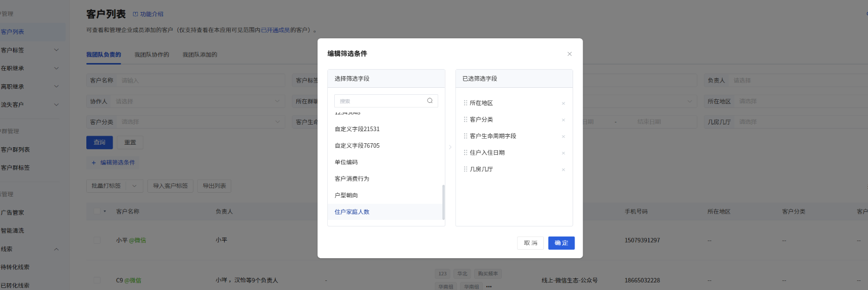This screenshot has width=868, height=290.
Task: Select 客户消费行为 field
Action: coord(386,179)
